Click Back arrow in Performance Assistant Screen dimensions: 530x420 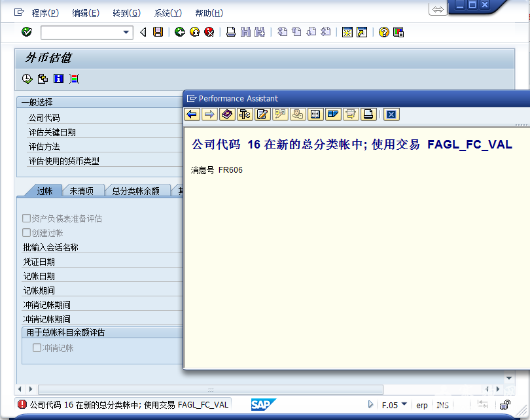coord(192,114)
